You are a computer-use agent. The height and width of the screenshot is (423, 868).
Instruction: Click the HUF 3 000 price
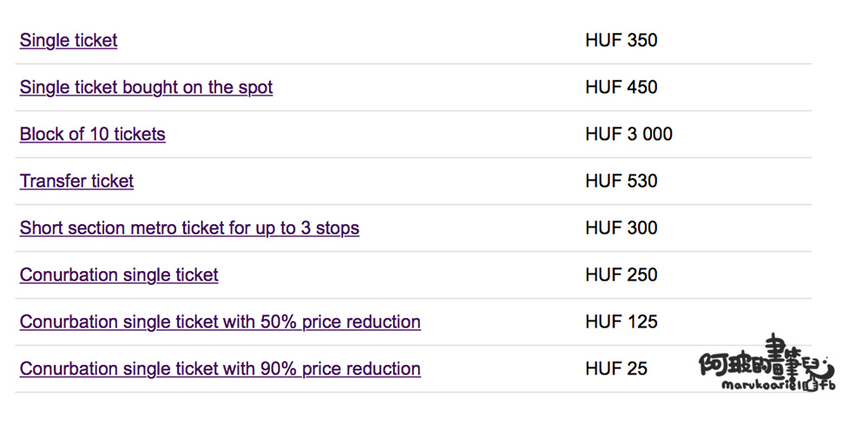[x=628, y=134]
